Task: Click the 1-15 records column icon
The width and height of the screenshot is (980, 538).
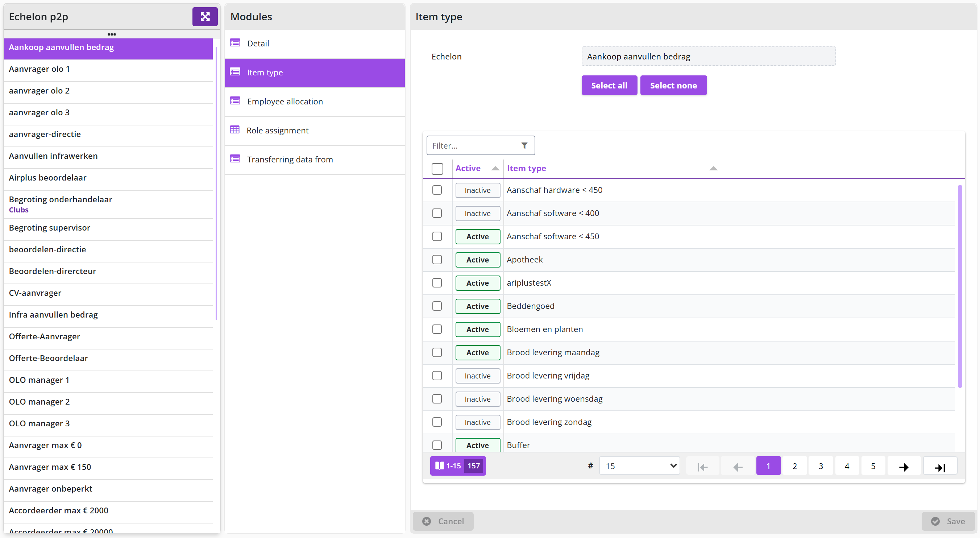Action: tap(439, 466)
